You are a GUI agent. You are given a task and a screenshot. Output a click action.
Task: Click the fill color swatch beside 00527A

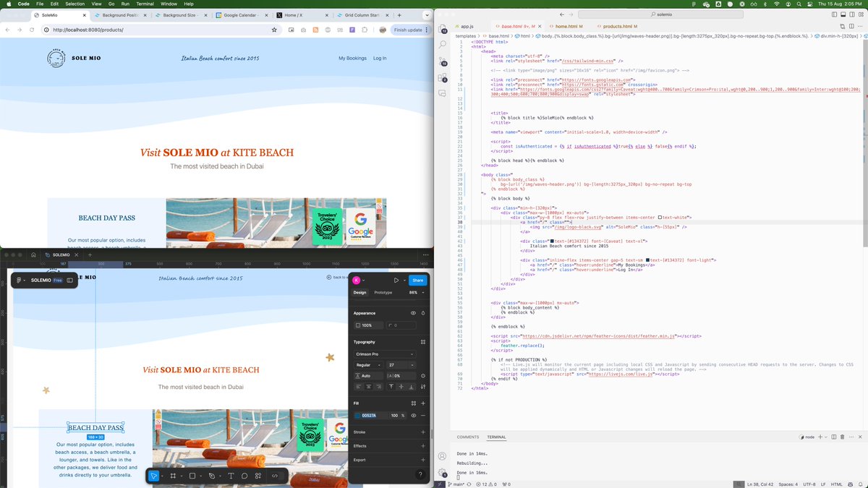[357, 415]
